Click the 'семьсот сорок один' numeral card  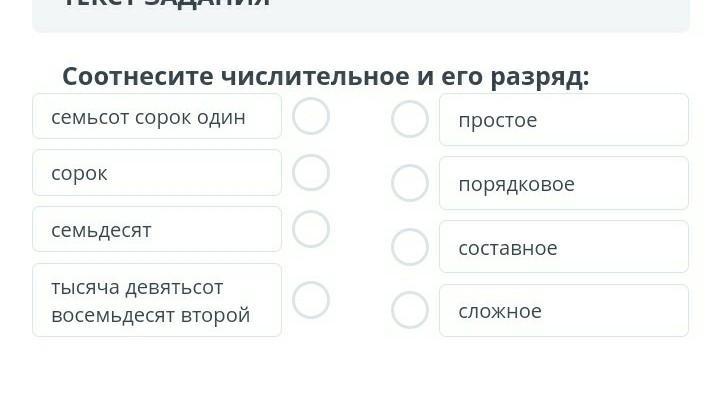(x=157, y=117)
